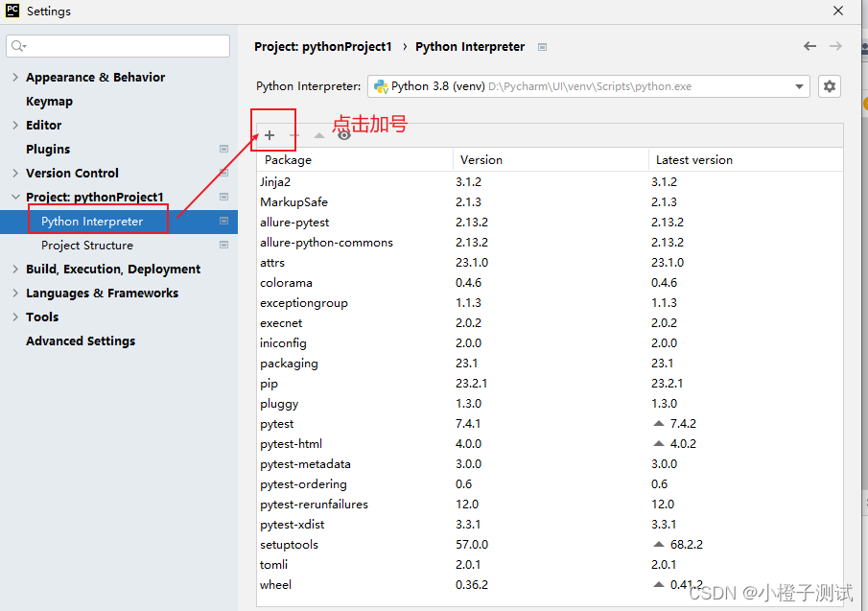Click the forward navigation arrow
The image size is (868, 611).
835,46
